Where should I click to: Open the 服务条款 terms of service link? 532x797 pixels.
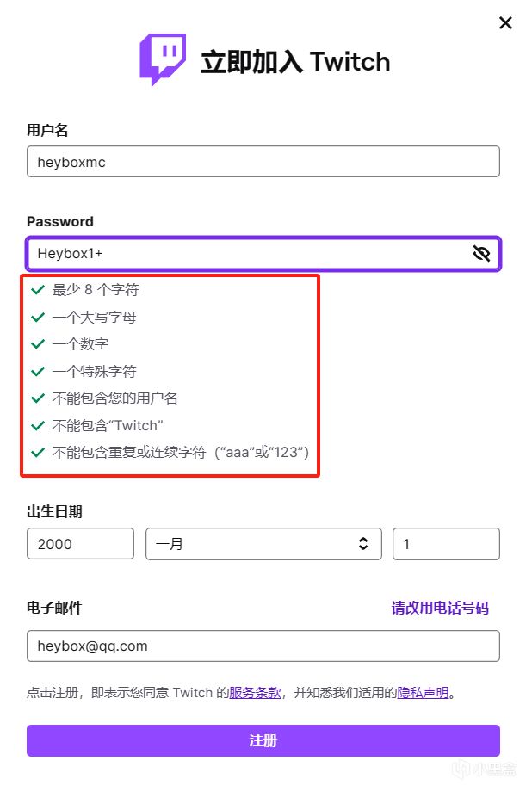(255, 692)
